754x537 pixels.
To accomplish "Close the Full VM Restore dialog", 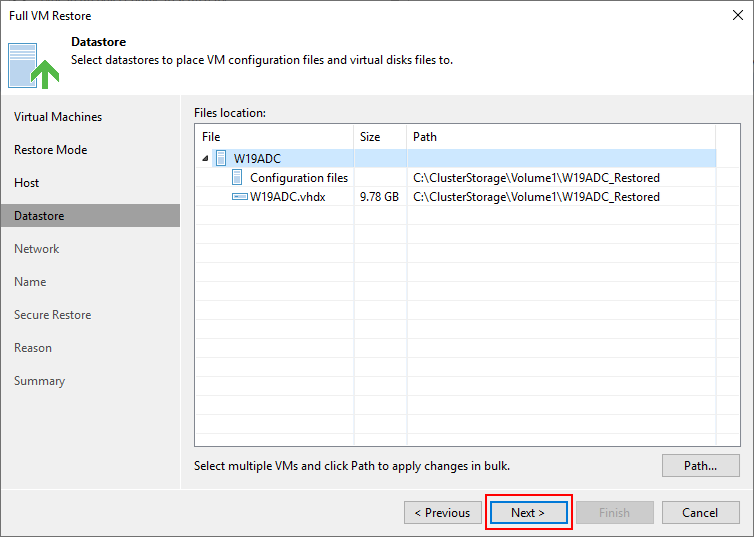I will 738,15.
